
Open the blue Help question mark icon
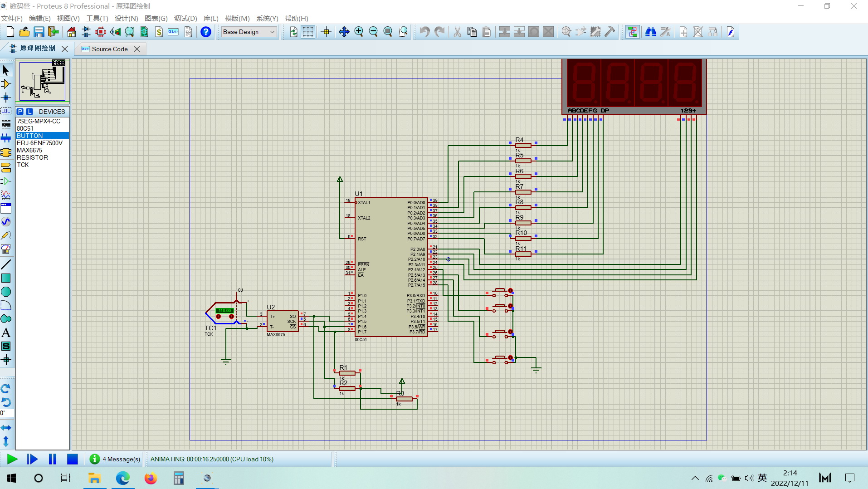[206, 32]
